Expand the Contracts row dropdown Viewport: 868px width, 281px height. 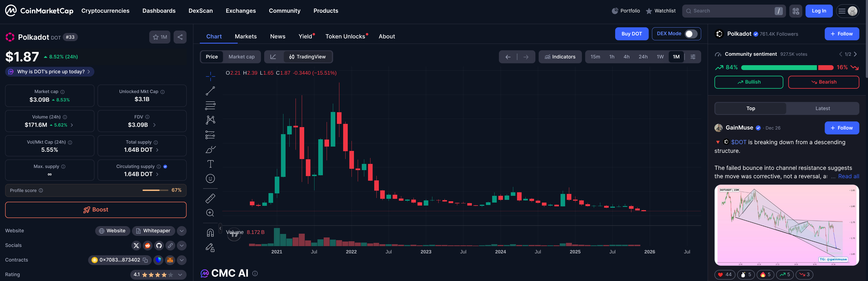coord(182,260)
